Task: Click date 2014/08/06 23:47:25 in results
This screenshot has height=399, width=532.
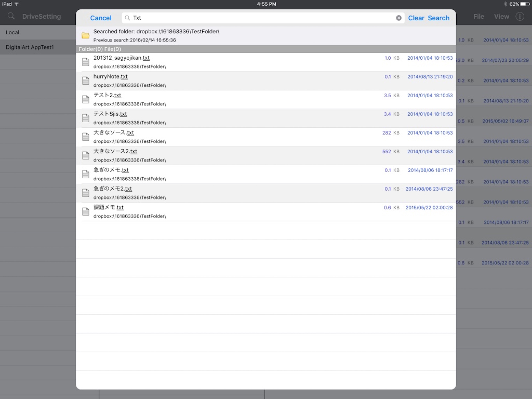Action: (x=429, y=189)
